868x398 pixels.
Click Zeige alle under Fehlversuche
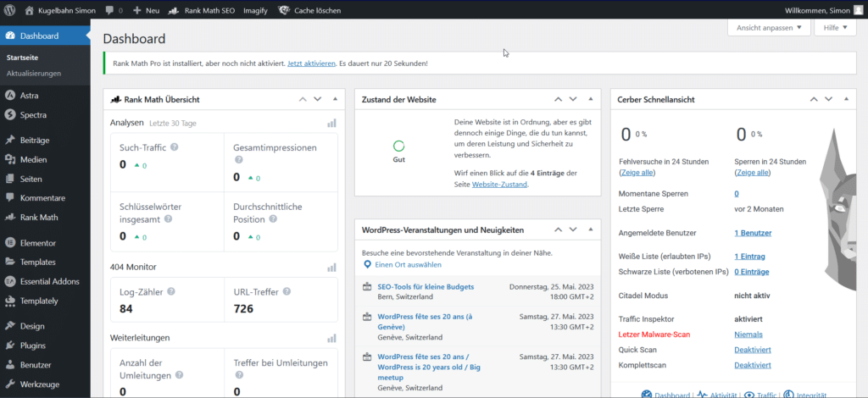pos(637,173)
